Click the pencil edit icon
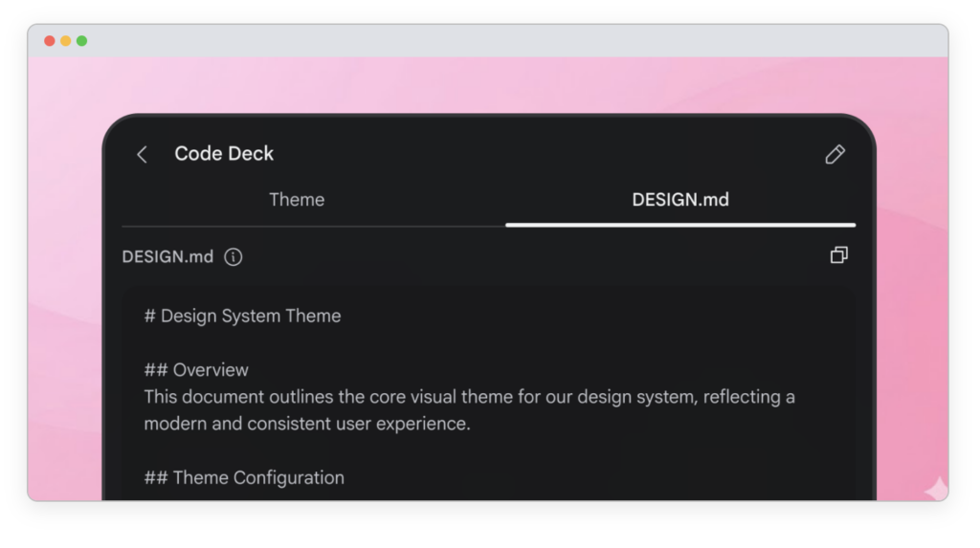This screenshot has height=548, width=980. coord(835,154)
